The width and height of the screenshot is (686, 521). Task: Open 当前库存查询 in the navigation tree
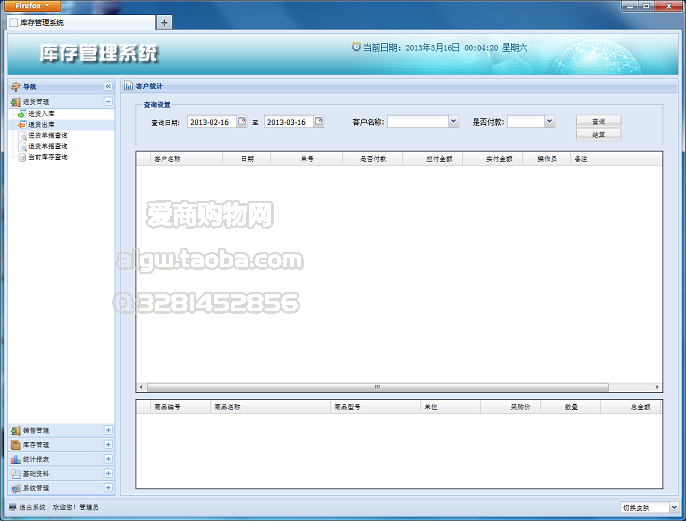[48, 157]
